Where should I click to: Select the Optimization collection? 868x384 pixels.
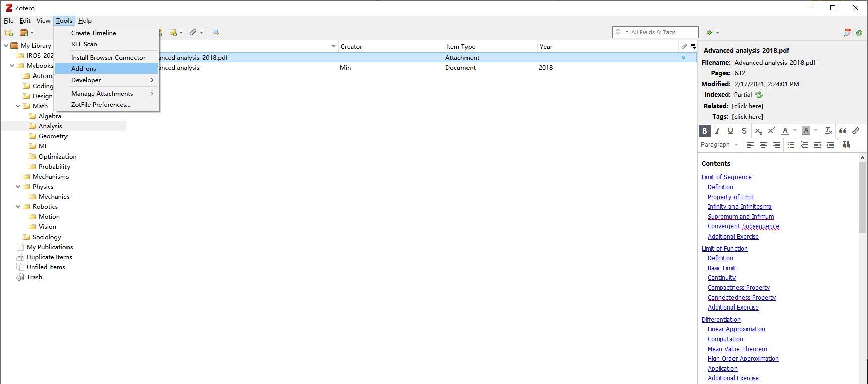coord(57,157)
